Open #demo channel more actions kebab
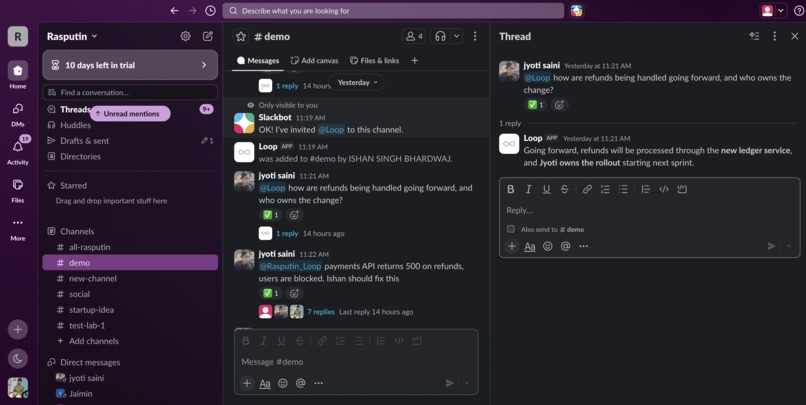The width and height of the screenshot is (806, 405). click(475, 36)
